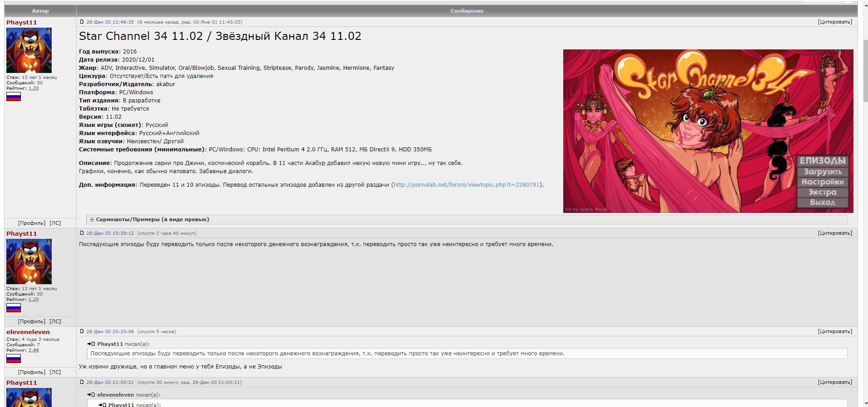The width and height of the screenshot is (868, 407).
Task: Click the Russian flag under eleveneleven's rating
Action: 14,359
